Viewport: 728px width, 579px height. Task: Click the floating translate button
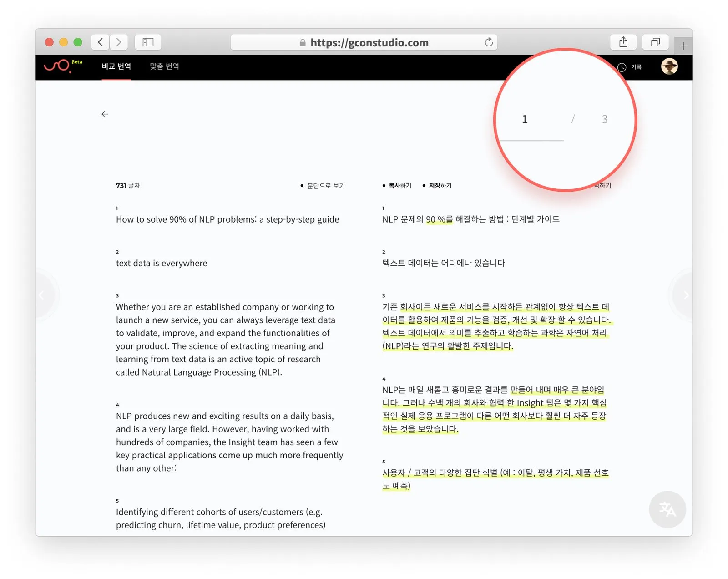coord(667,509)
